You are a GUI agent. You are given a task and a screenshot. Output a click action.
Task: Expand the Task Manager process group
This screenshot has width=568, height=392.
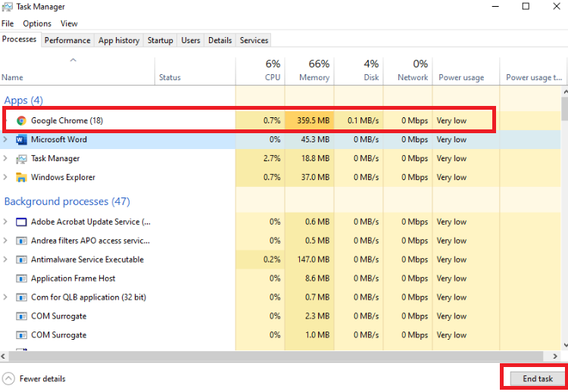5,158
